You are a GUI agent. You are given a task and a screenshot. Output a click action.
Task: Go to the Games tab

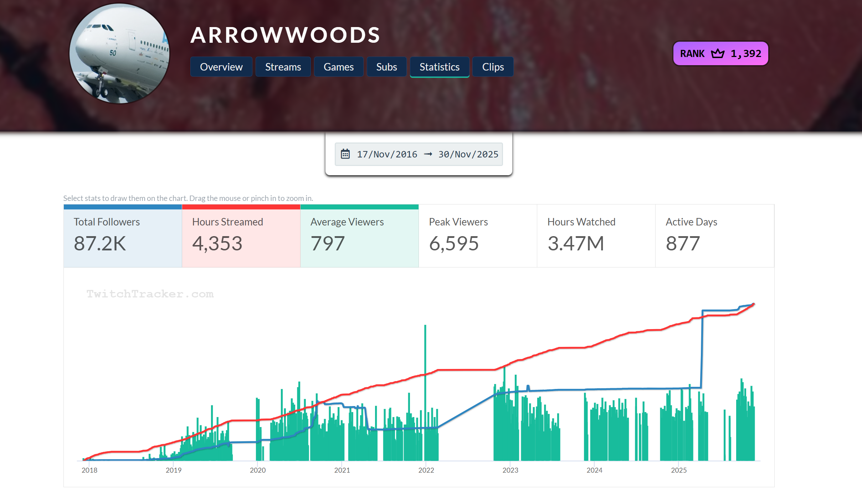338,67
